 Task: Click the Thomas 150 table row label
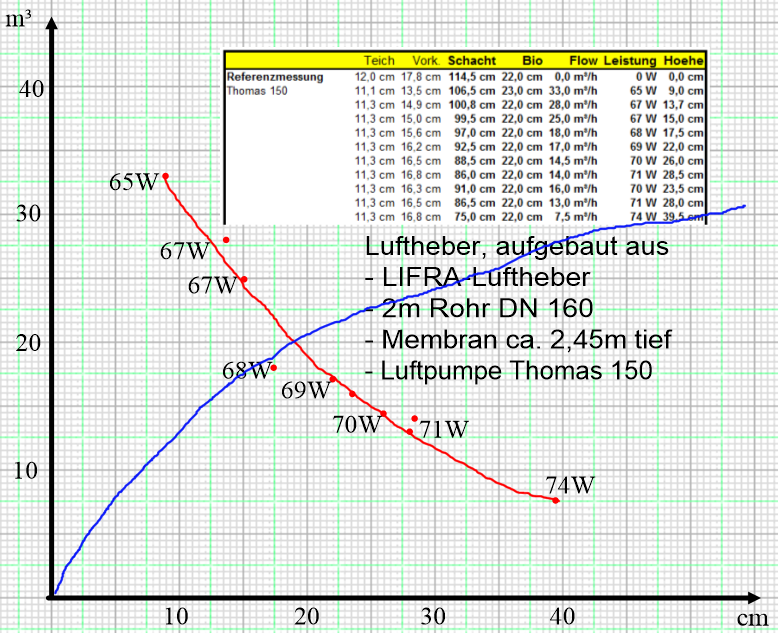coord(258,89)
